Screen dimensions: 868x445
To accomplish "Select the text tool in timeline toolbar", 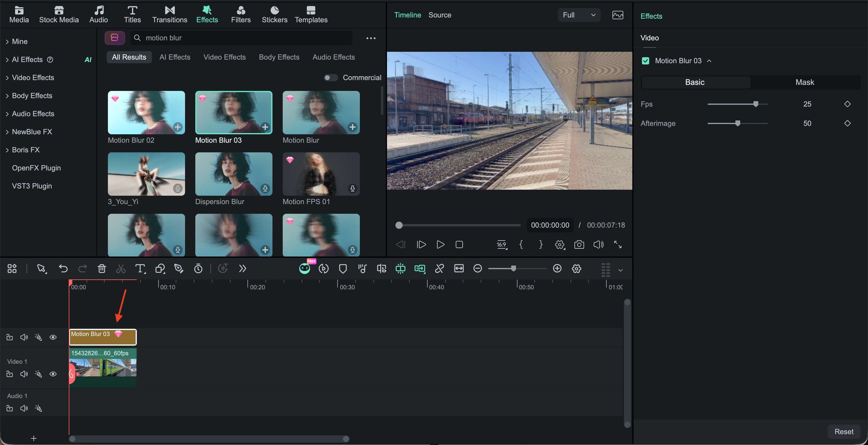I will pyautogui.click(x=140, y=269).
